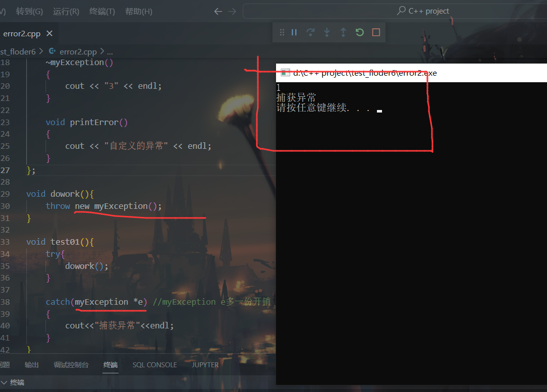Screen dimensions: 547x392
Task: Close the error2.cpp editor tab
Action: [x=49, y=34]
